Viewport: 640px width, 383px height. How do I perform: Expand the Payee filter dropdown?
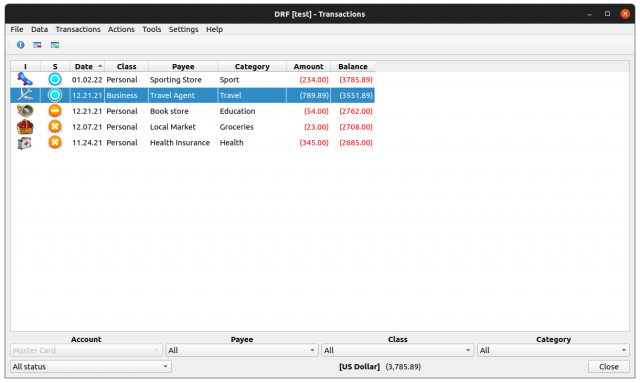242,350
